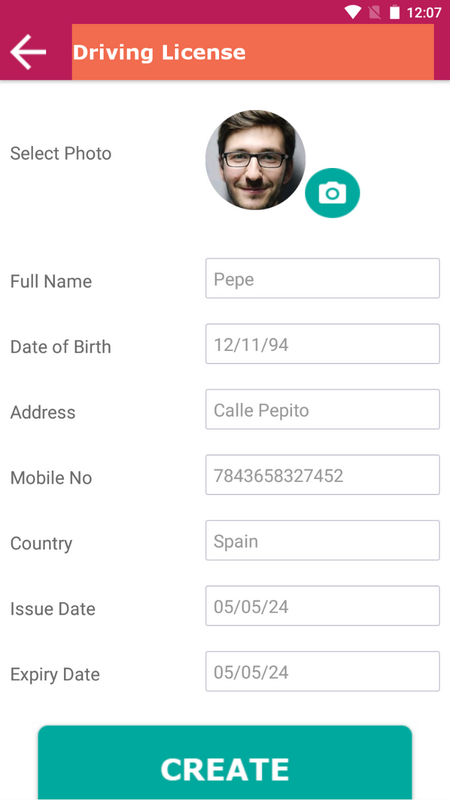Screen dimensions: 450x800
Task: Tap the Mobile No label text
Action: tap(51, 478)
